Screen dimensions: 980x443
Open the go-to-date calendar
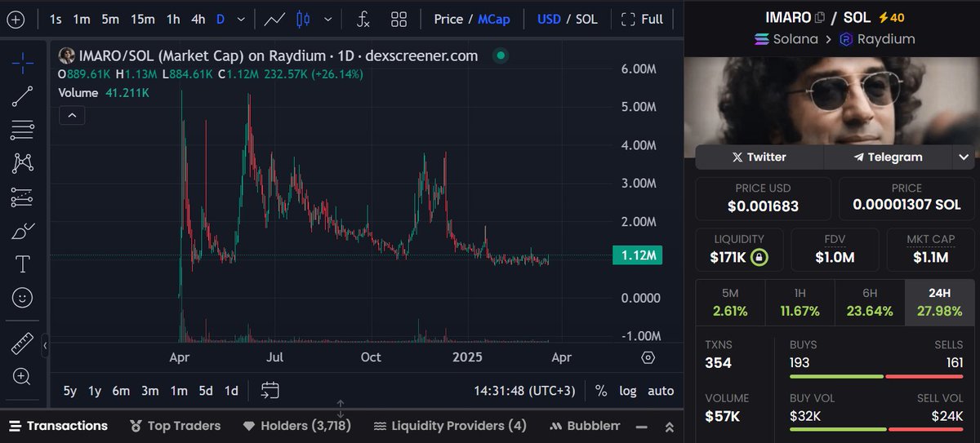(271, 391)
